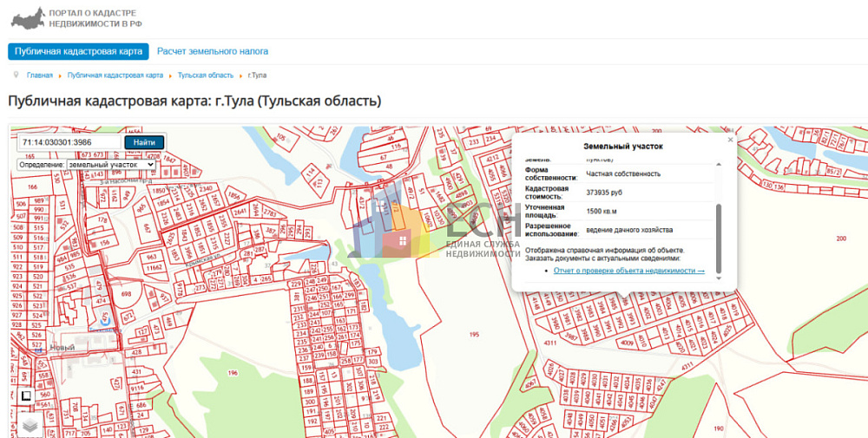This screenshot has height=438, width=868.
Task: Close the Земельный участок popup
Action: pyautogui.click(x=730, y=140)
